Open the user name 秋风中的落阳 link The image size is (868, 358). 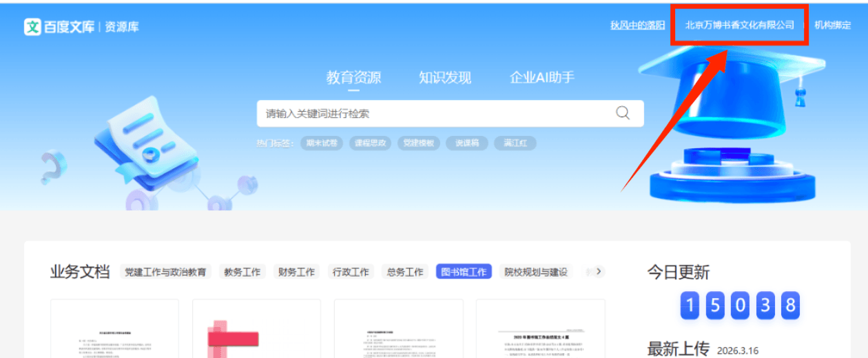coord(637,25)
